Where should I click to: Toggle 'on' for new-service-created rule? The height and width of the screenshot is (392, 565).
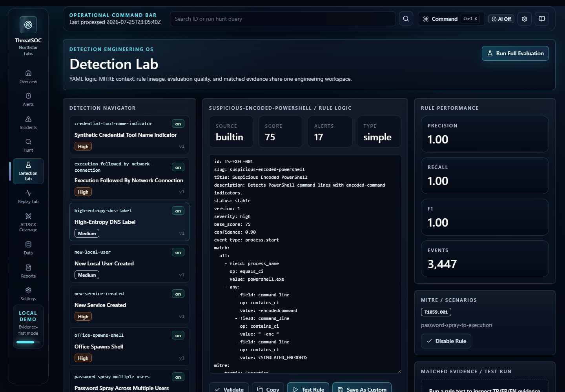178,294
